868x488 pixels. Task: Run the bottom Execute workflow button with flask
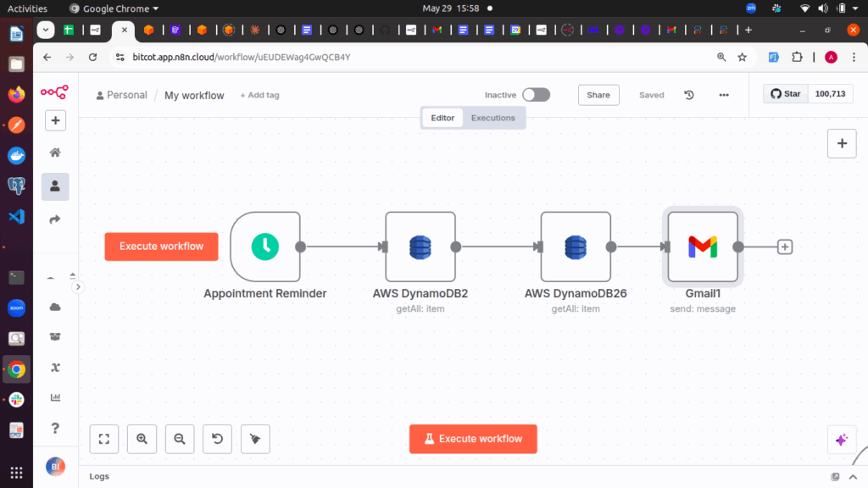473,439
